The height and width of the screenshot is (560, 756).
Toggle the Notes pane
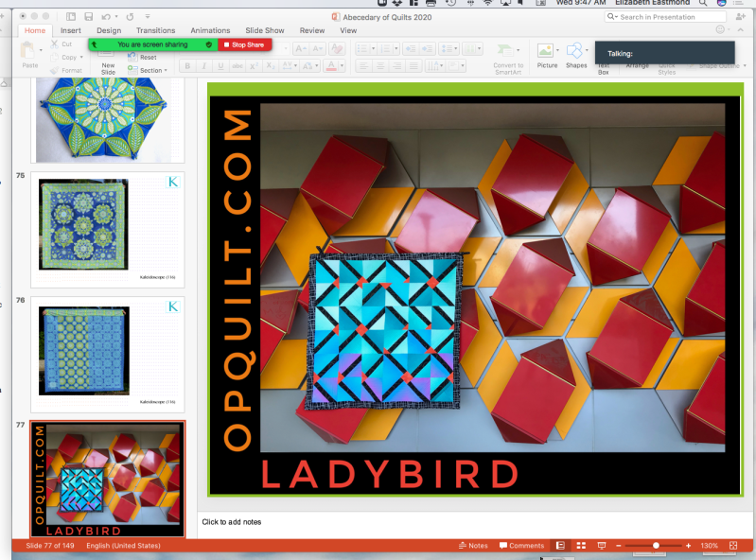click(473, 546)
